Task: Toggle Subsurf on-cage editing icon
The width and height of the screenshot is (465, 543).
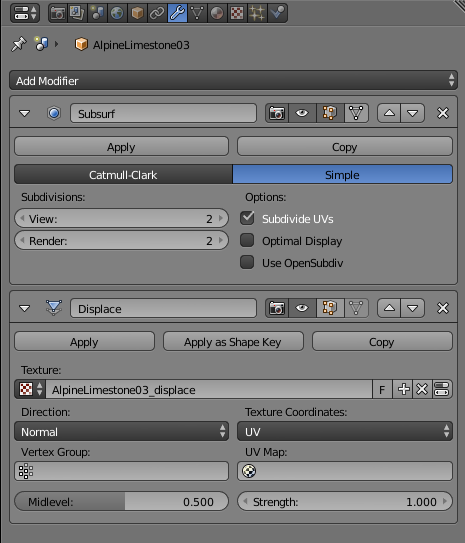Action: coord(356,113)
